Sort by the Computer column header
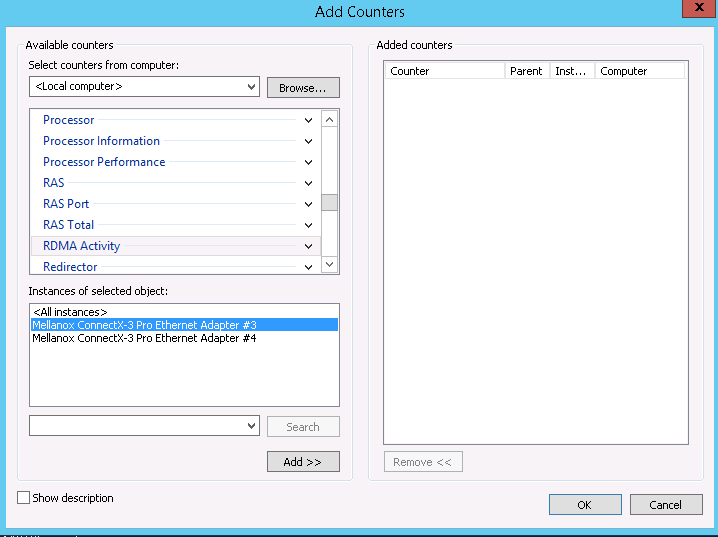The width and height of the screenshot is (718, 537). tap(640, 71)
